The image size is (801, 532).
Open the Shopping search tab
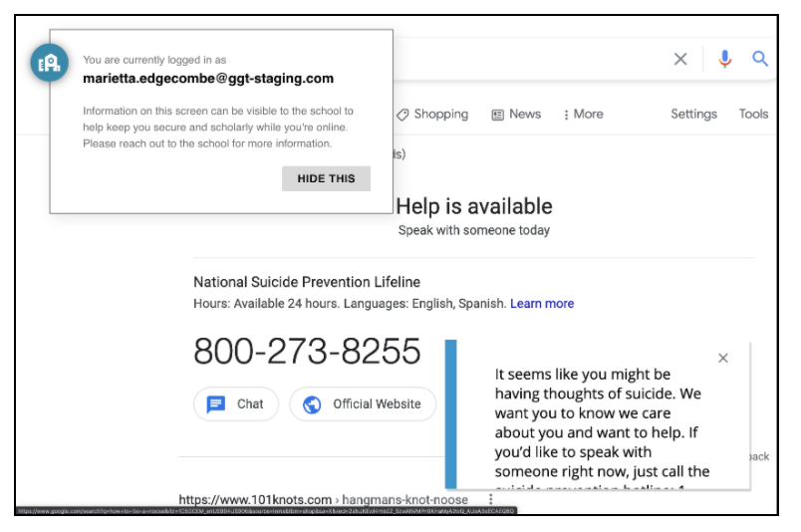432,114
